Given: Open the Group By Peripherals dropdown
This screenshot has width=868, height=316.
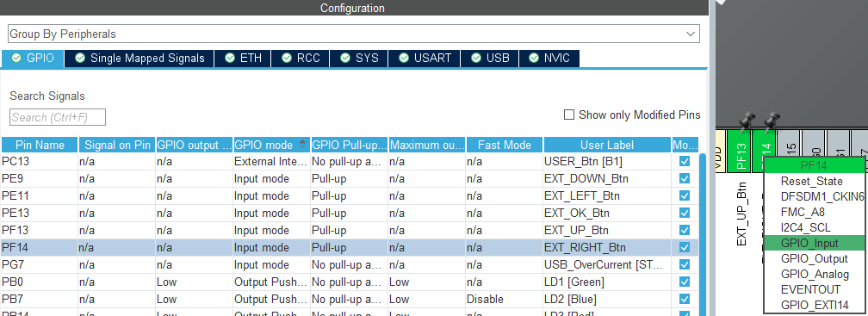Looking at the screenshot, I should tap(354, 34).
